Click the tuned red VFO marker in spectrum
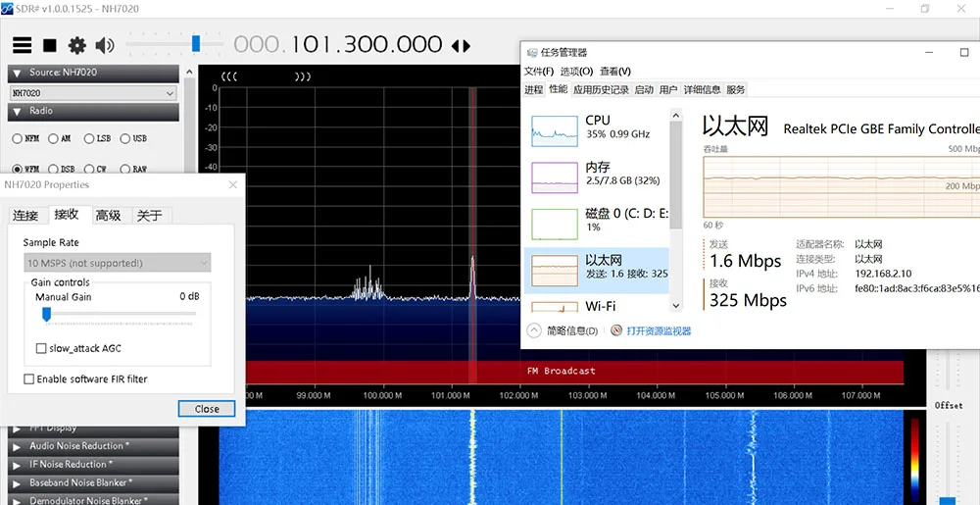This screenshot has width=980, height=505. pyautogui.click(x=472, y=234)
